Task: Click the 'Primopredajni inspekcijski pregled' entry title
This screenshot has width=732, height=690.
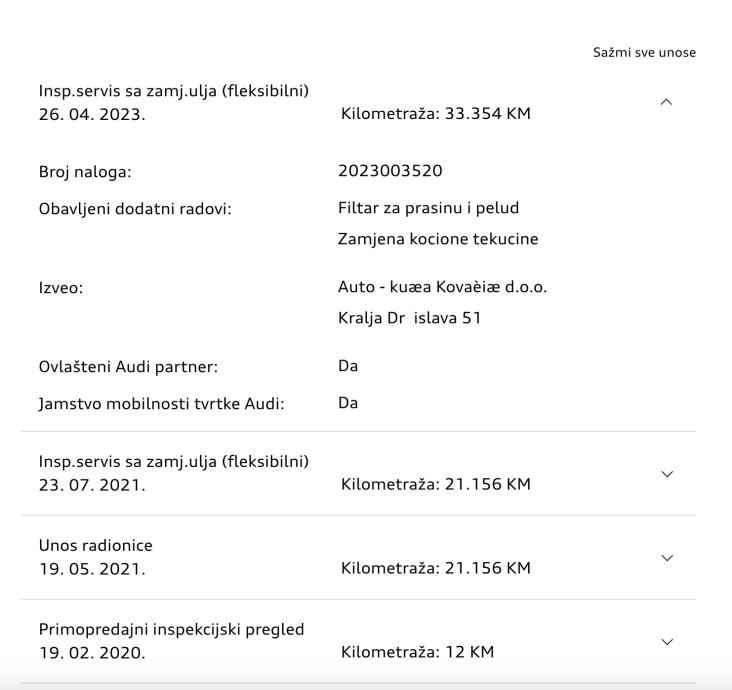Action: [171, 629]
